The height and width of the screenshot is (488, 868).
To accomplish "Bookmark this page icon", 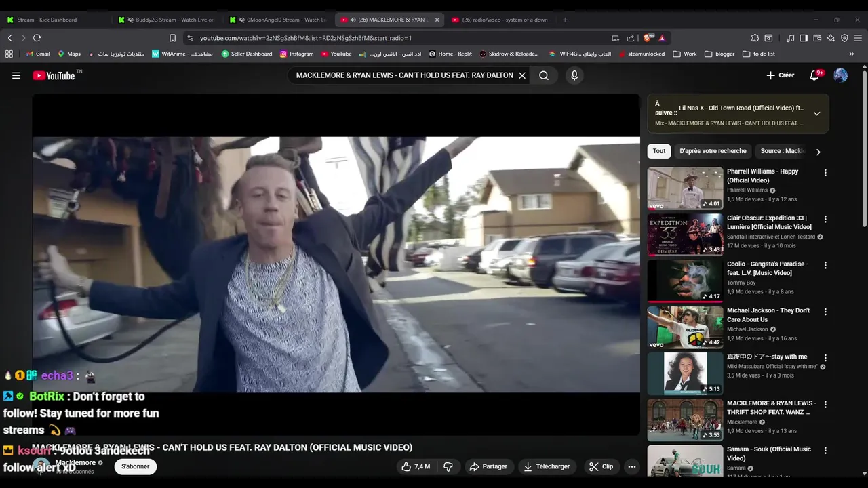I will click(x=172, y=38).
